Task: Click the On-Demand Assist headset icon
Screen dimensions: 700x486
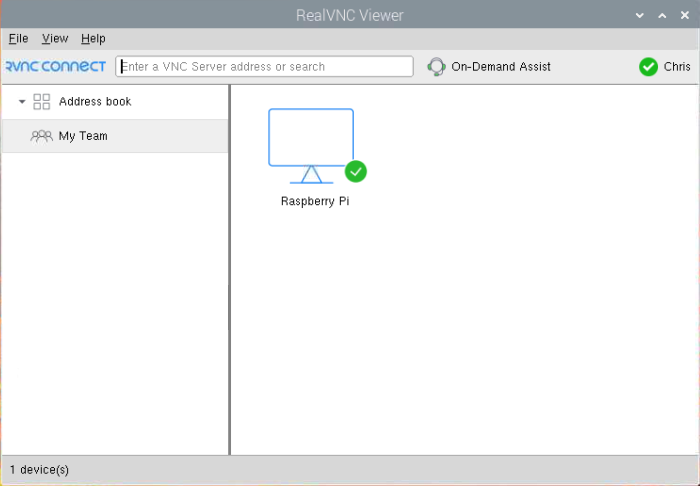Action: (436, 67)
